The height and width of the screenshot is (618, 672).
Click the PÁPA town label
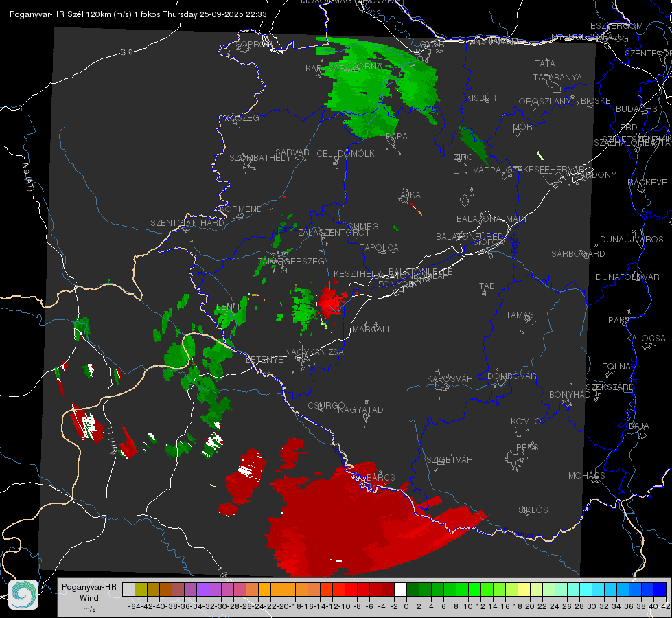pos(397,137)
